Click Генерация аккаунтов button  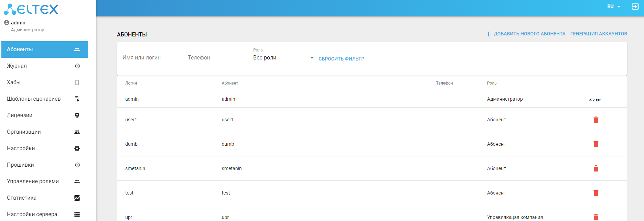[599, 34]
